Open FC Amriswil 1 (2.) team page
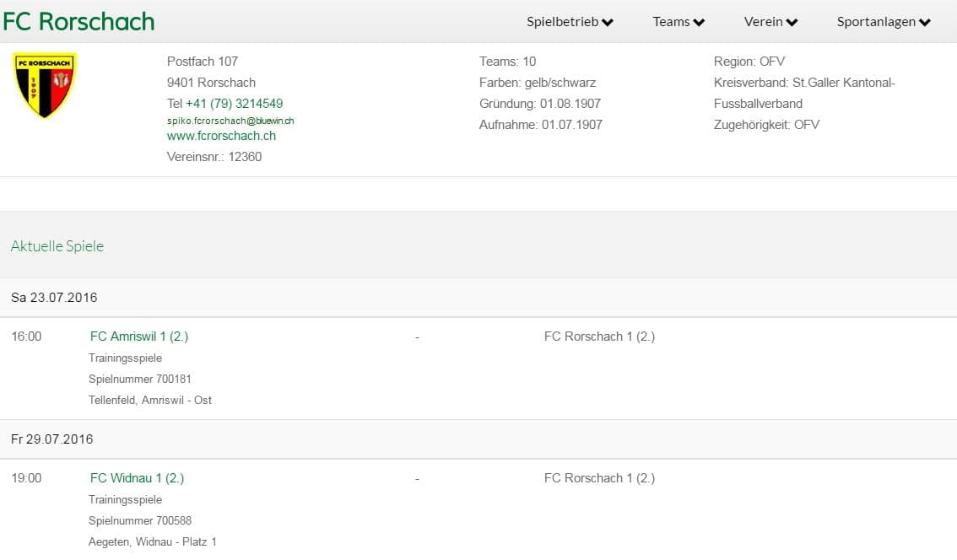The image size is (957, 560). point(139,337)
